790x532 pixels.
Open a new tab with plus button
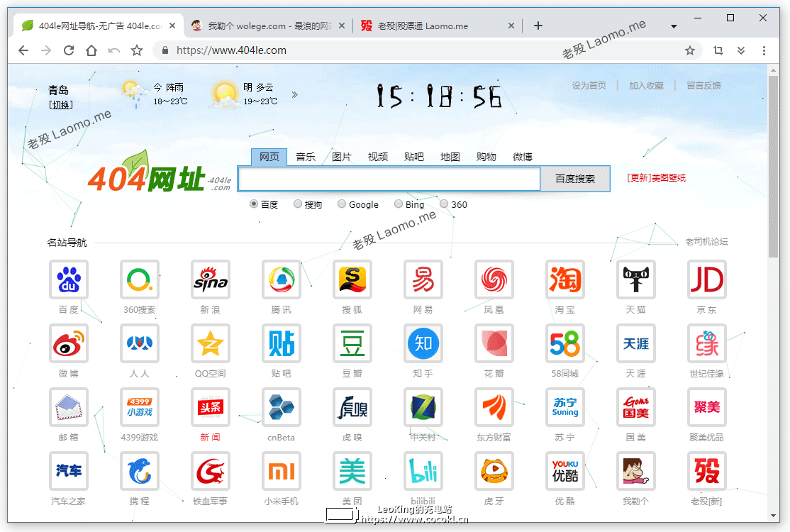tap(538, 26)
